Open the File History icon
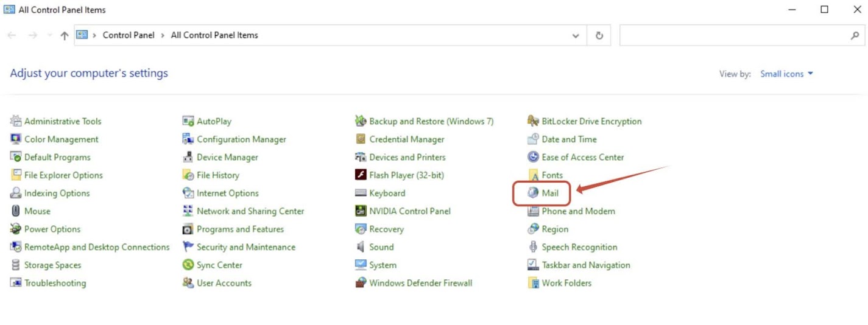Viewport: 868px width, 325px height. click(x=188, y=175)
